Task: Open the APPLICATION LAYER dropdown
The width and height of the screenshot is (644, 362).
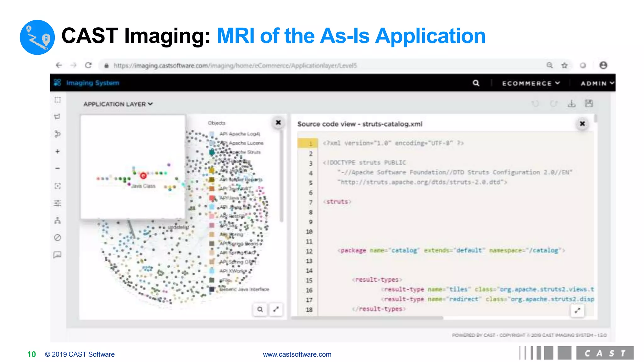Action: point(118,104)
